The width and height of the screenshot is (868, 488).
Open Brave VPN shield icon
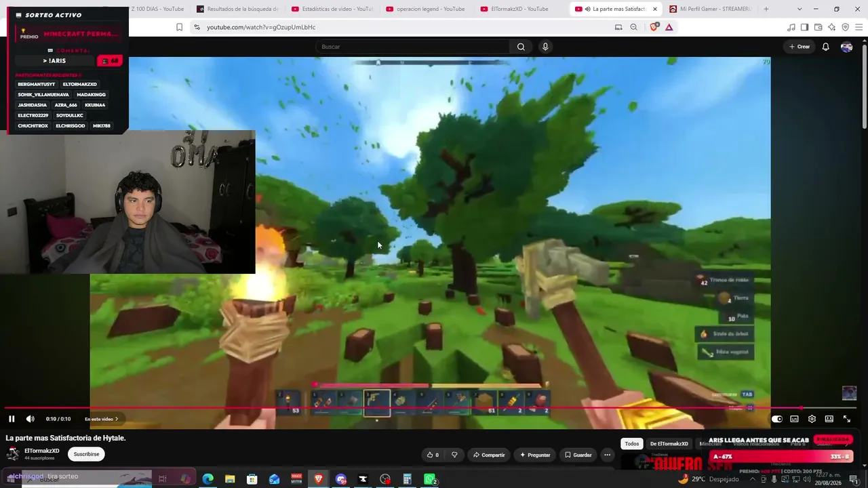[x=845, y=27]
